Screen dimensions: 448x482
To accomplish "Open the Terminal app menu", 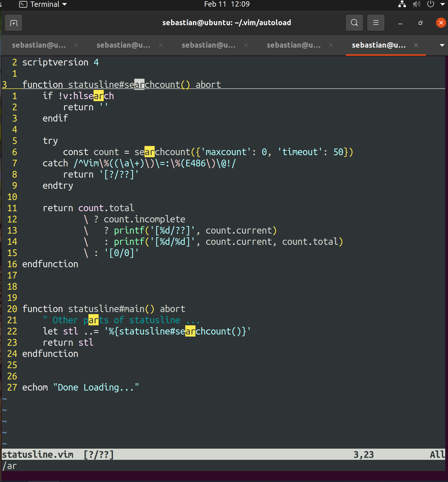I will [43, 4].
